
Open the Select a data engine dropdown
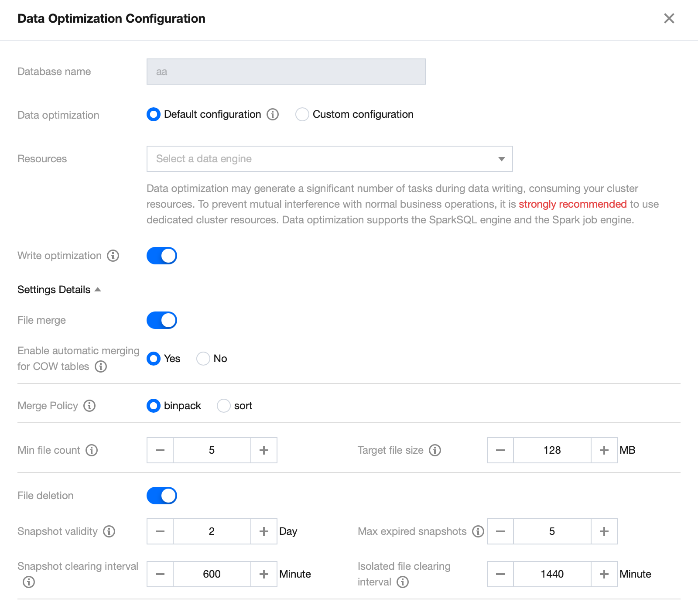pos(329,159)
